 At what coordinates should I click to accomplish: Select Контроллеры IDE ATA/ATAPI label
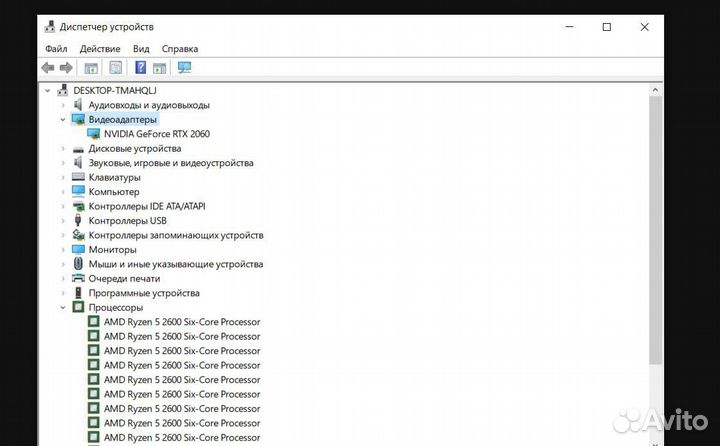pyautogui.click(x=147, y=206)
